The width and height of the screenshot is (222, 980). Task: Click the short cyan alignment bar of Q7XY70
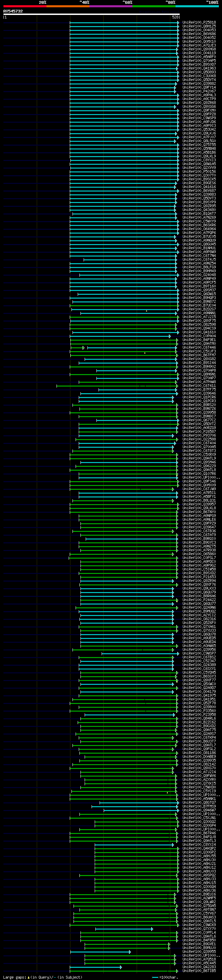(124, 929)
